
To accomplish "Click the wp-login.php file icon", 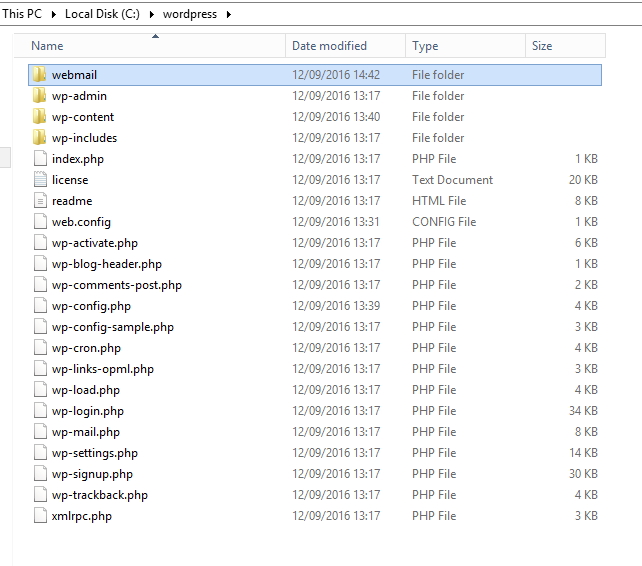I will click(x=40, y=411).
